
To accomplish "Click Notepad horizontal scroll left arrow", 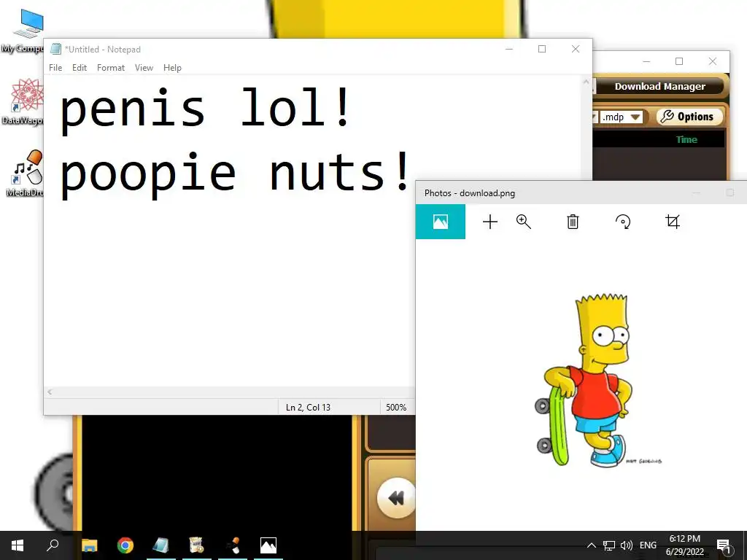I will click(50, 392).
